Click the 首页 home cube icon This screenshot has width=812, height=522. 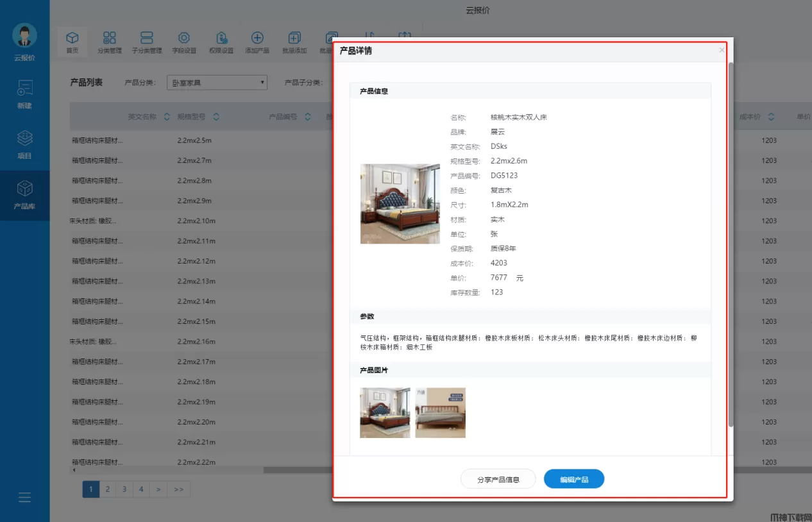[x=72, y=38]
